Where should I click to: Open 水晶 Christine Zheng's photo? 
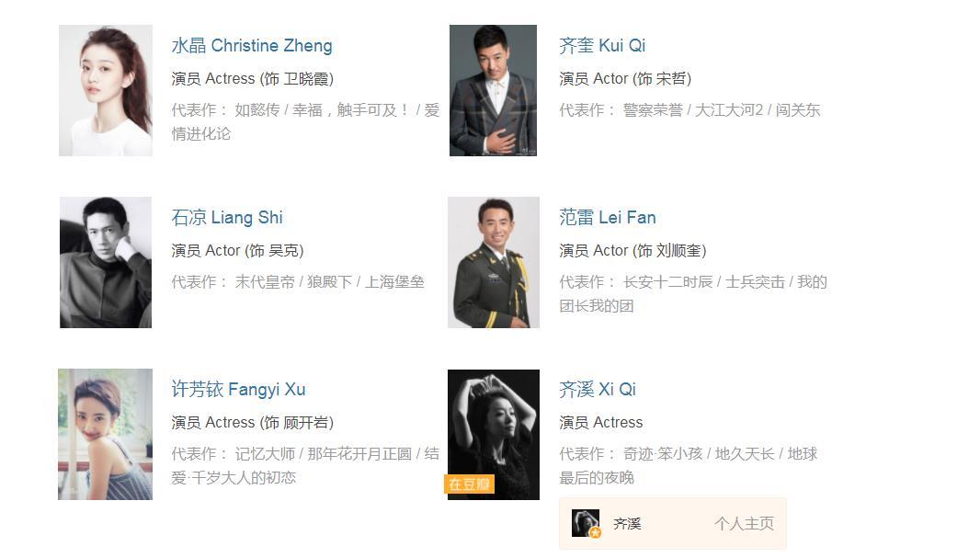106,91
